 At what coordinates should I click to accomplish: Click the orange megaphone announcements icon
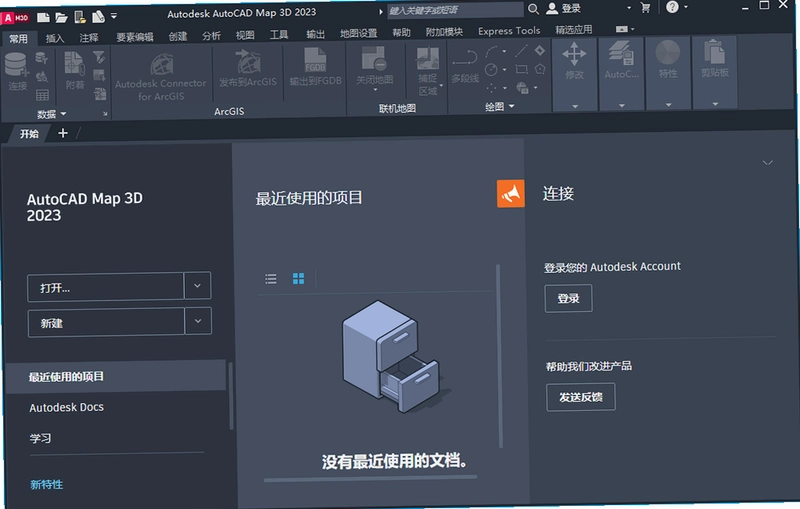click(x=511, y=193)
